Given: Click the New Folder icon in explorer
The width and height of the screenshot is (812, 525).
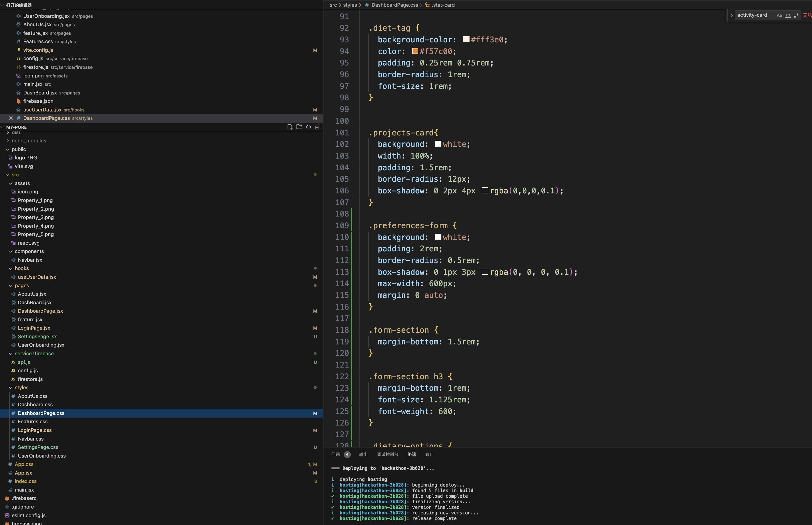Looking at the screenshot, I should point(299,127).
